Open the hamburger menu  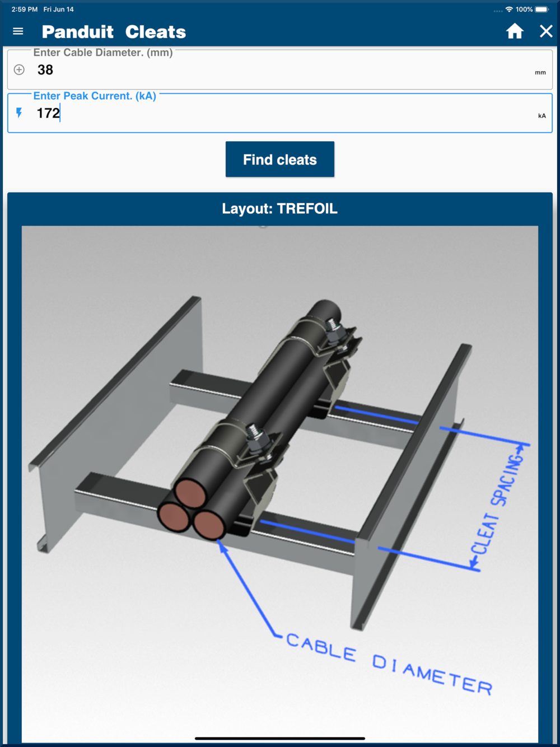pyautogui.click(x=18, y=31)
